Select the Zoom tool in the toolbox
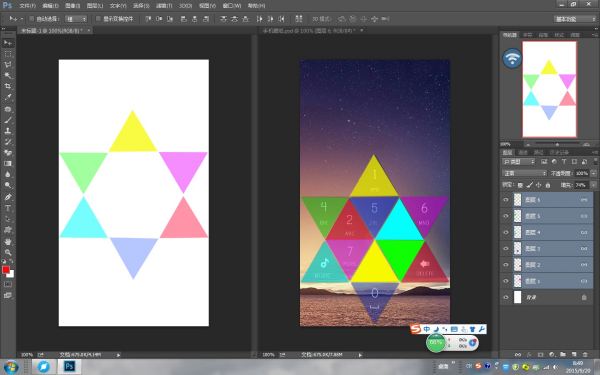This screenshot has height=375, width=600. [x=8, y=252]
